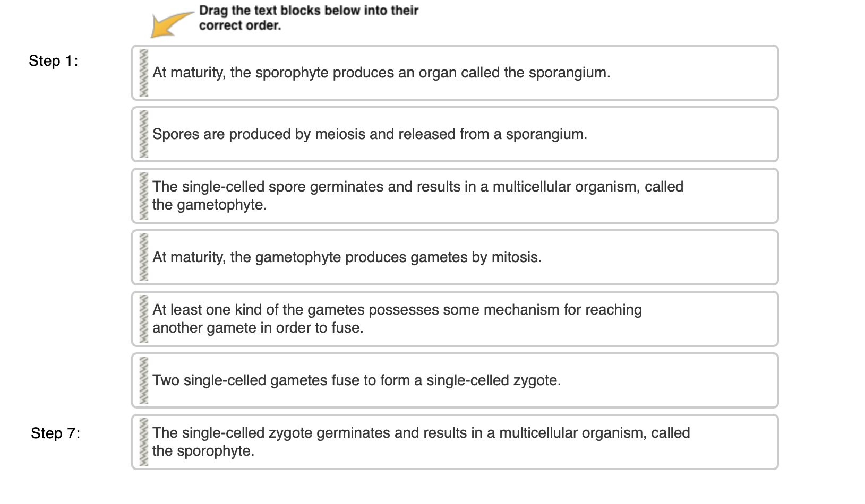The image size is (865, 504).
Task: Select the block about gametes reaching another gamete
Action: point(397,319)
